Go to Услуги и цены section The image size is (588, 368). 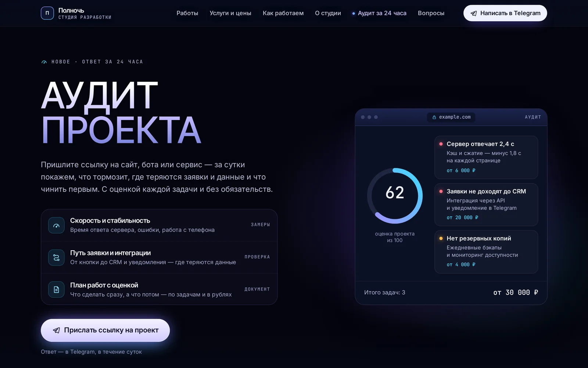[230, 13]
